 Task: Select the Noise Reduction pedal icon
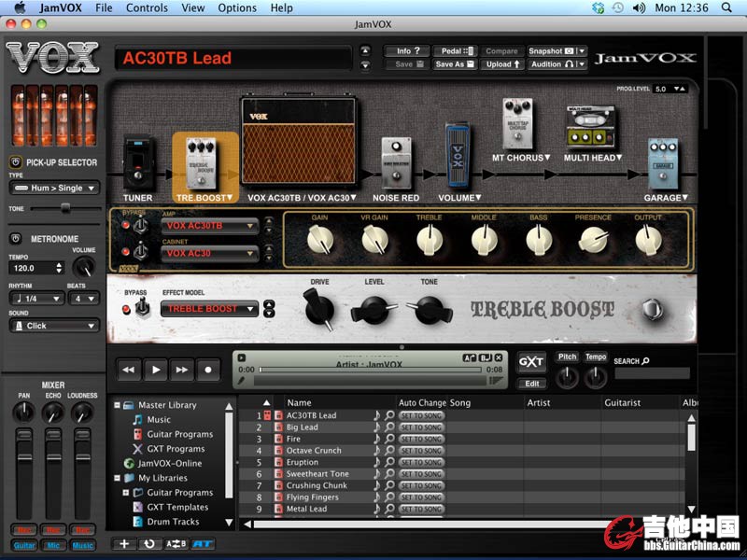point(396,163)
